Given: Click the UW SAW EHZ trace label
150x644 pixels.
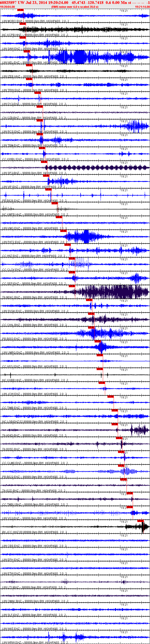Looking at the screenshot, I should [x=35, y=49].
